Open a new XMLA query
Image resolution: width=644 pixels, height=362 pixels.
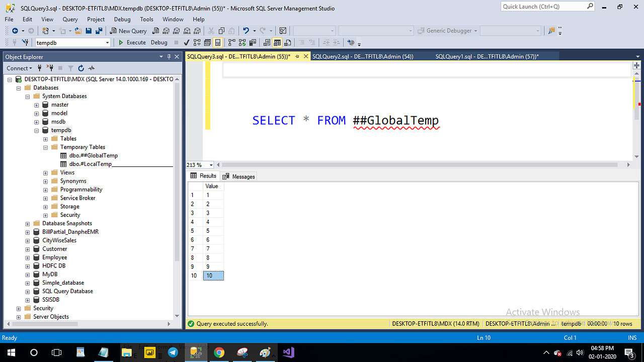[x=186, y=31]
